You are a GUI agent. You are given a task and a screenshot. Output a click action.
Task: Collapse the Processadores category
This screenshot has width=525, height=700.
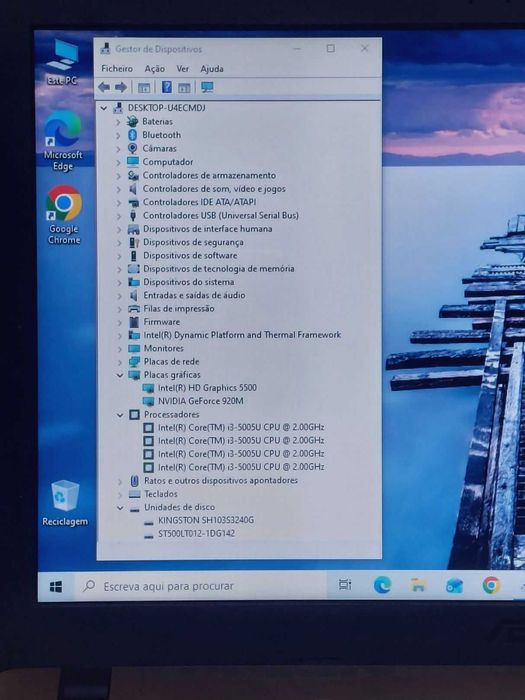(x=120, y=415)
